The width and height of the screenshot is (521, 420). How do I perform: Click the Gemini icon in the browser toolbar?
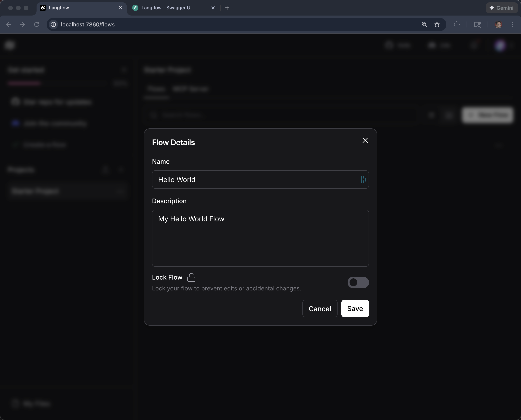click(492, 8)
